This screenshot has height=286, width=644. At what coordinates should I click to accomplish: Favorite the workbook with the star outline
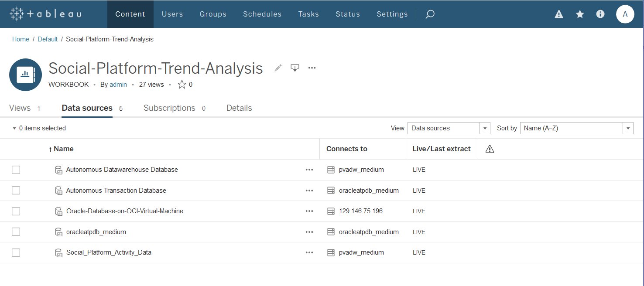[182, 85]
